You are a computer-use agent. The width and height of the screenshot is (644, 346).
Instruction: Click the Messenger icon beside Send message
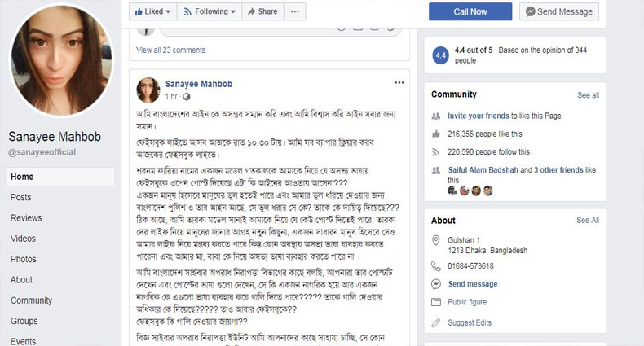438,284
